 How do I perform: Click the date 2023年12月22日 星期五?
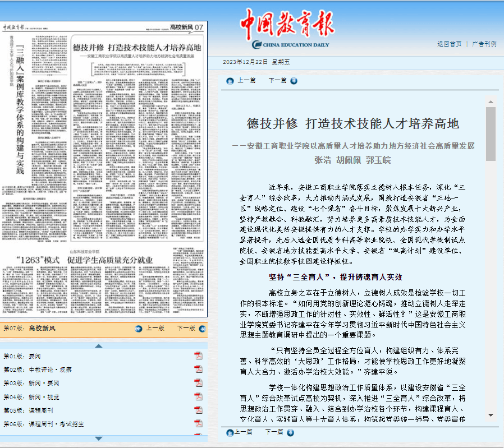[x=256, y=62]
